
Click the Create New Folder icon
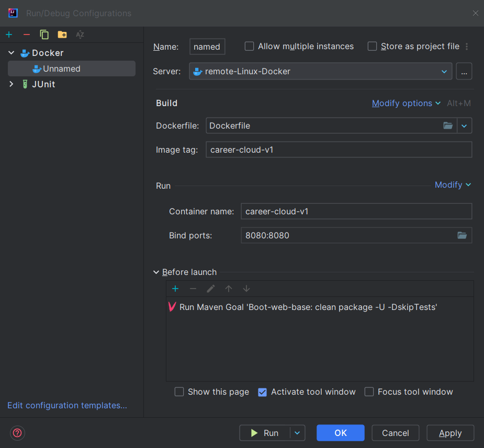[x=62, y=35]
